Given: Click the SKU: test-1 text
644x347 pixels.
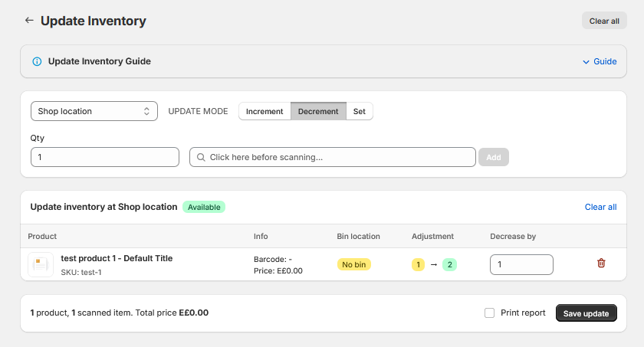Looking at the screenshot, I should (x=81, y=273).
